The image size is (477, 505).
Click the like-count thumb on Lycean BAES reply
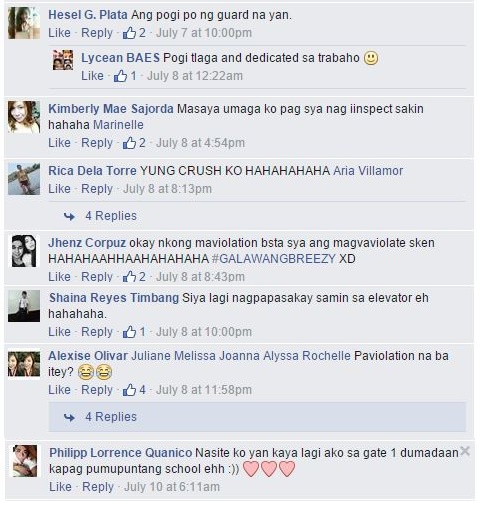pos(120,76)
